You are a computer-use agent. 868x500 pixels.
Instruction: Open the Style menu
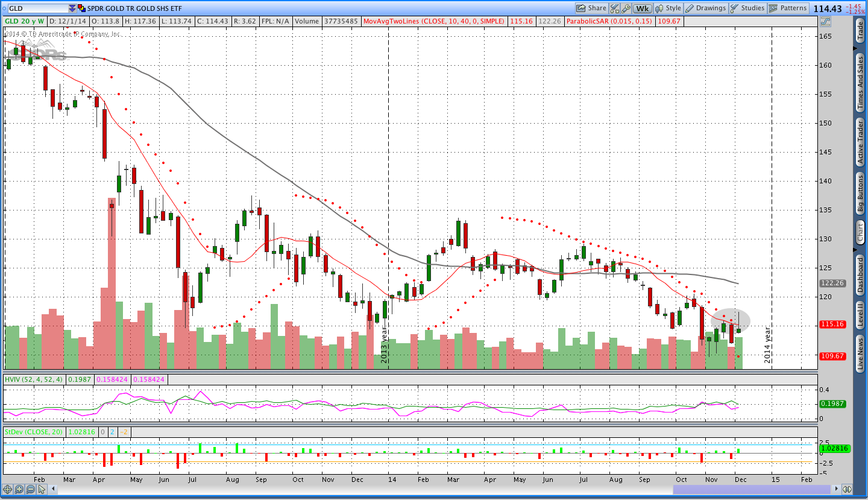[668, 8]
